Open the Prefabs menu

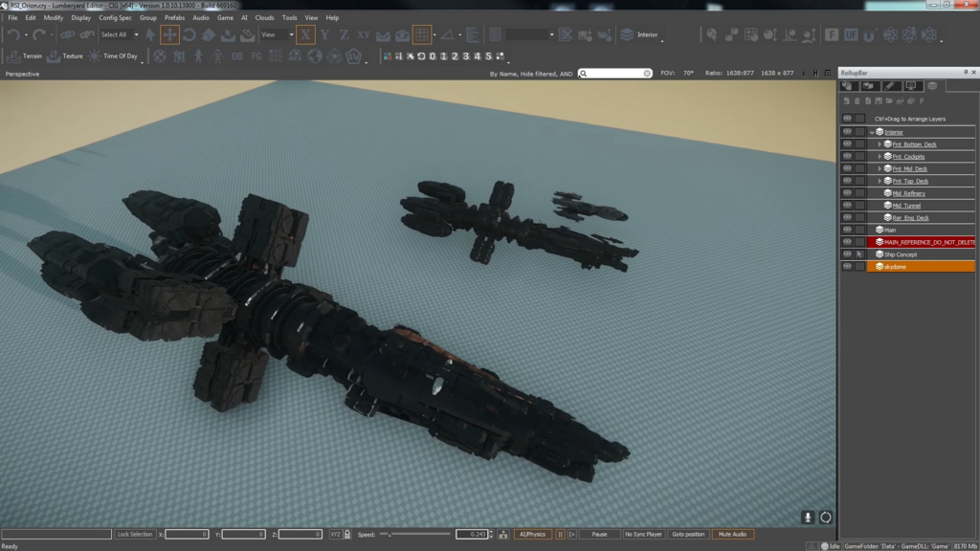pos(174,18)
